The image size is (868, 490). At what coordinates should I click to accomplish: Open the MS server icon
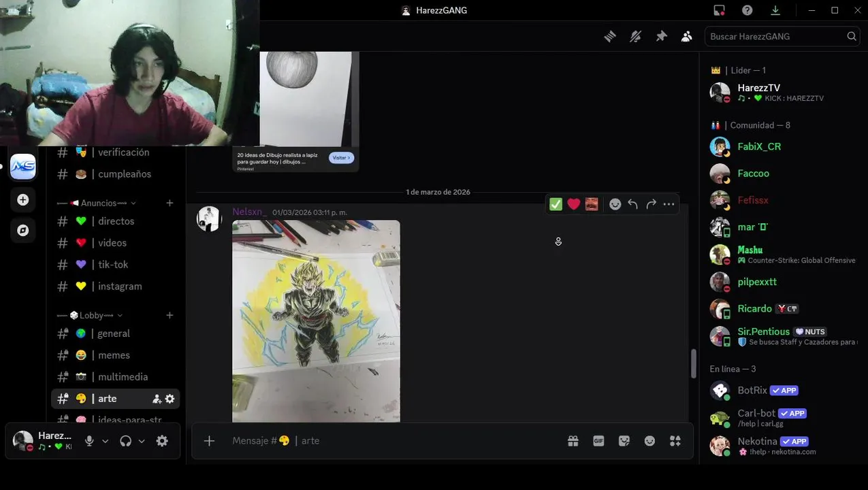[x=22, y=167]
